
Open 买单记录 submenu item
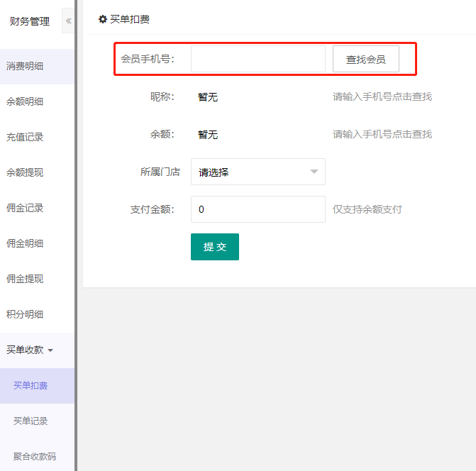pyautogui.click(x=31, y=421)
